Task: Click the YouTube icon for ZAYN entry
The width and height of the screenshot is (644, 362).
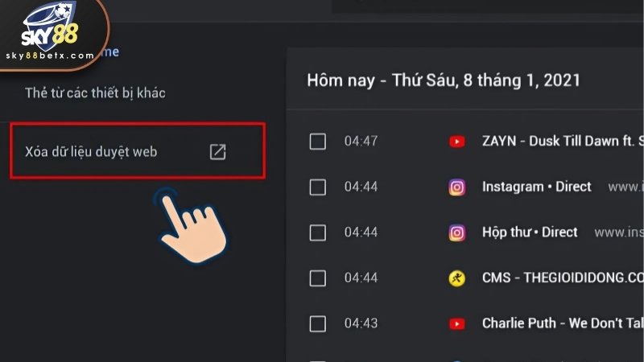Action: click(x=456, y=142)
